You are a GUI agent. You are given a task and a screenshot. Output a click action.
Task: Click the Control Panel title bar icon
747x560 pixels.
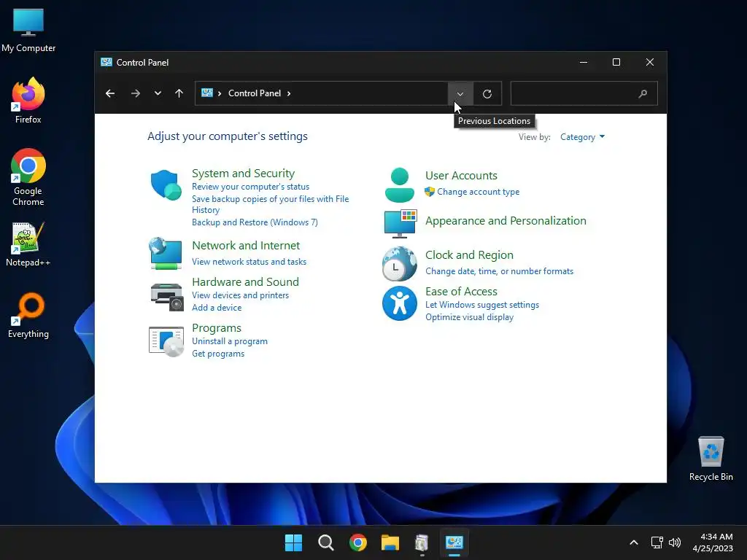click(x=107, y=63)
